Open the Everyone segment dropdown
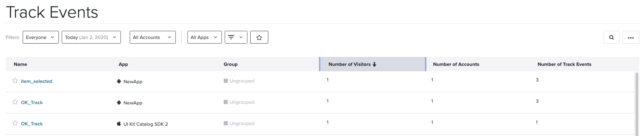 (x=41, y=37)
